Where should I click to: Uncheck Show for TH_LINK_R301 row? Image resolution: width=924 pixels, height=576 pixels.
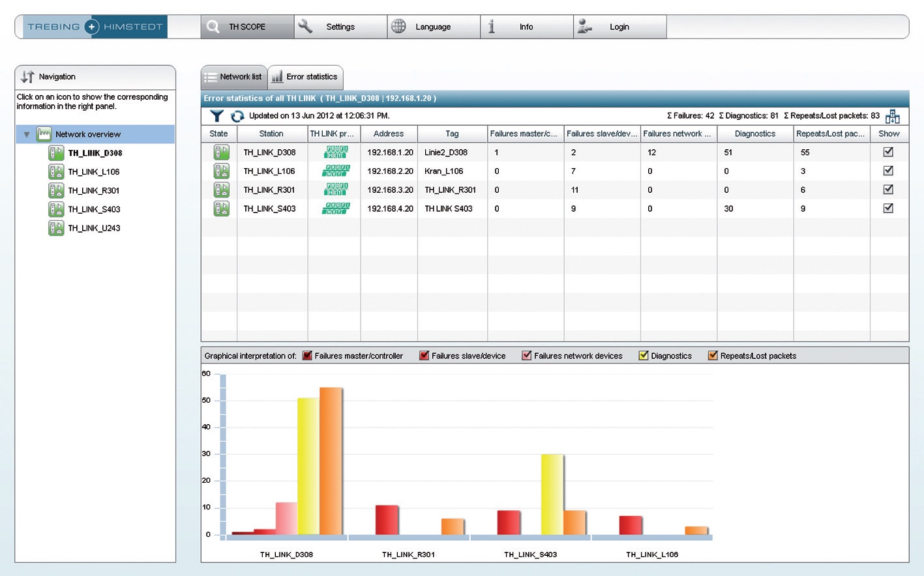tap(888, 190)
